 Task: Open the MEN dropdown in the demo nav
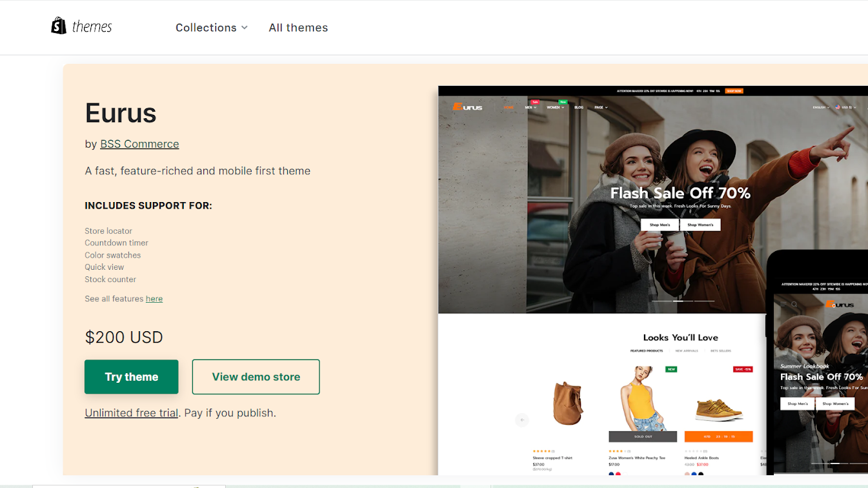(x=528, y=107)
